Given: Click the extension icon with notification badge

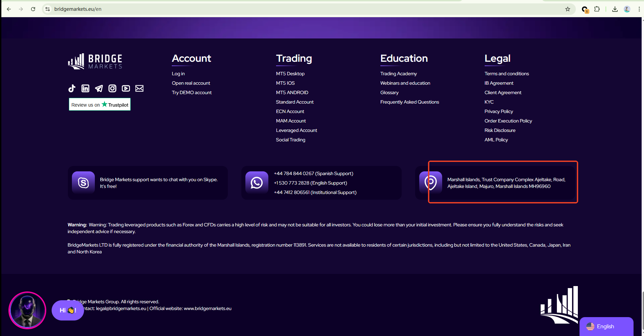Looking at the screenshot, I should click(x=585, y=9).
